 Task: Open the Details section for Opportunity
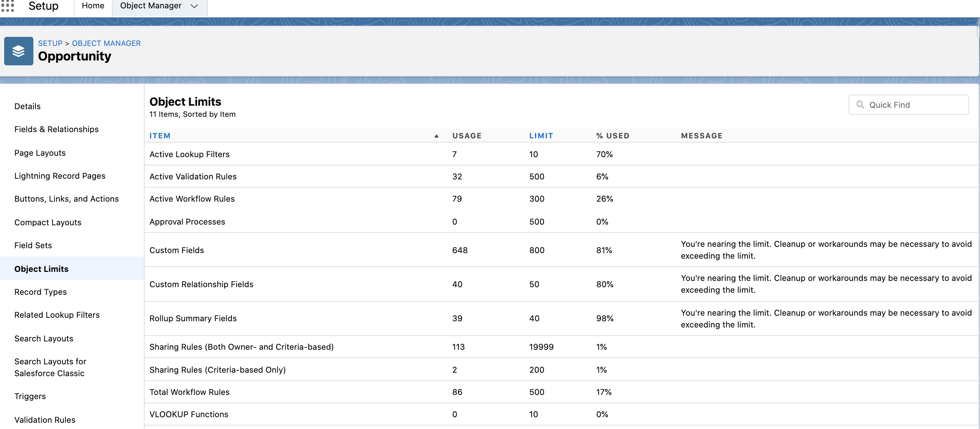click(27, 106)
